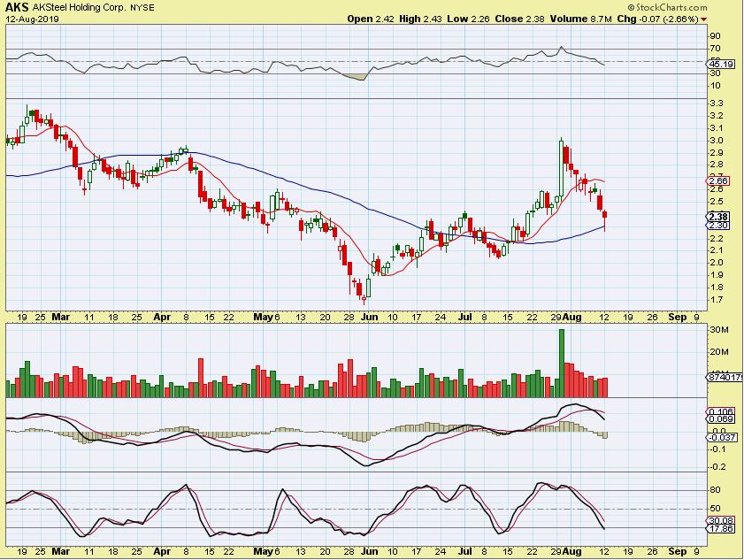Click the 20M volume axis label

[719, 352]
